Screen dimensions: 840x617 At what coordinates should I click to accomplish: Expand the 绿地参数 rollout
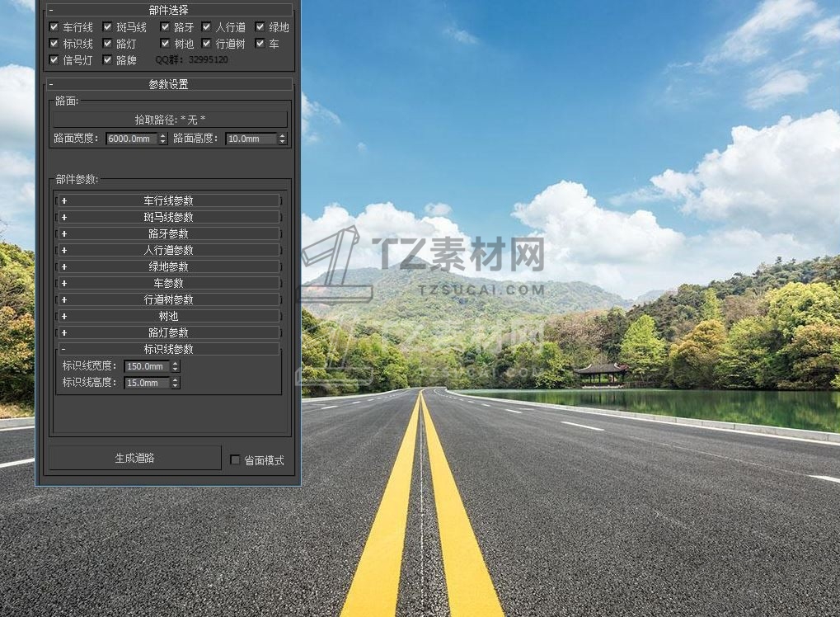(x=168, y=266)
